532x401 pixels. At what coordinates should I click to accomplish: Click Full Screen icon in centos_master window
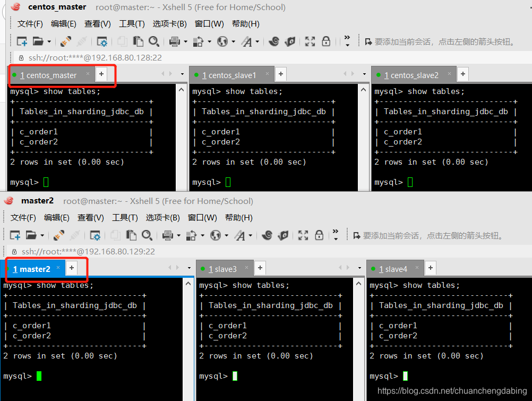(310, 41)
